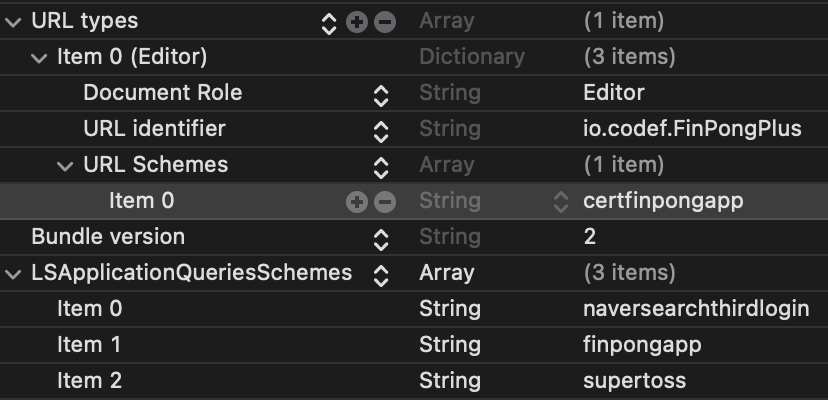Open key stepper for LSApplicationQueriesSchemes
Screen dimensions: 828x400
coord(381,275)
